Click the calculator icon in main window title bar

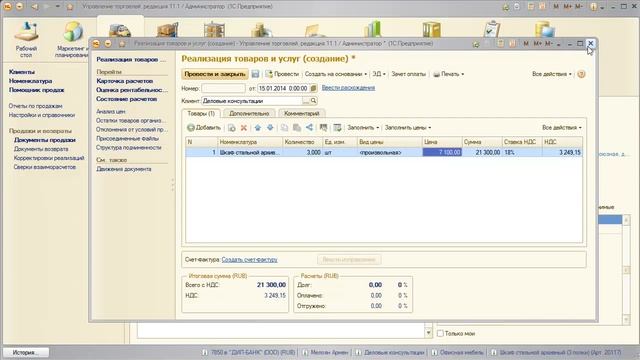531,7
